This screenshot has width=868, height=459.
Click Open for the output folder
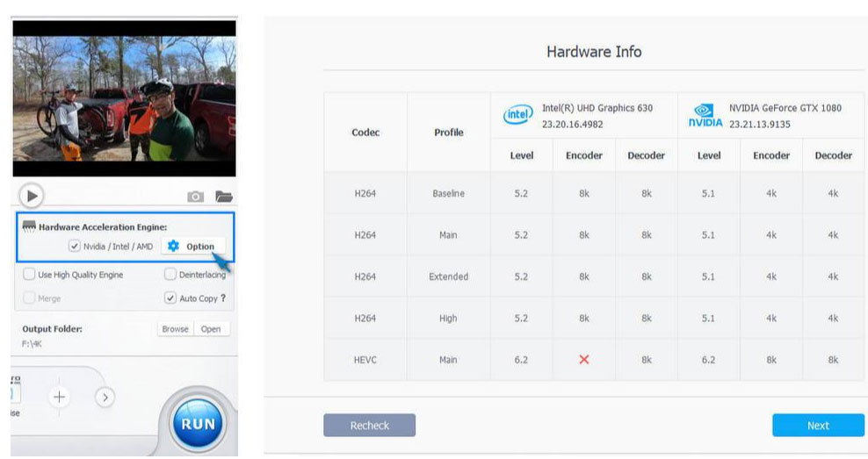click(x=211, y=328)
